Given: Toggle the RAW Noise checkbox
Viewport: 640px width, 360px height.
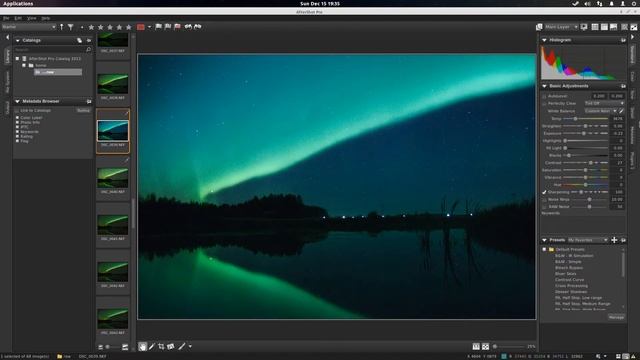Looking at the screenshot, I should coord(544,207).
